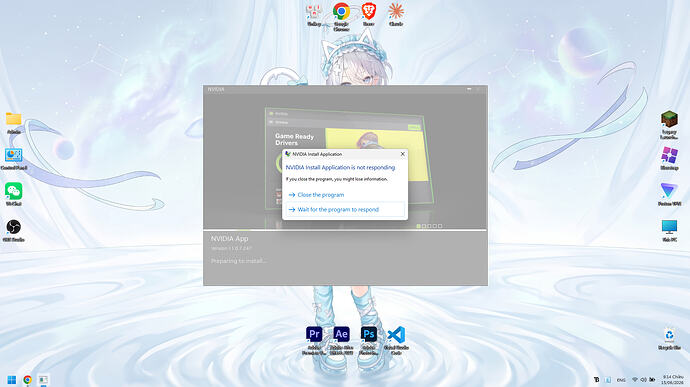The image size is (690, 387).
Task: Click the ENG language indicator
Action: pos(621,380)
